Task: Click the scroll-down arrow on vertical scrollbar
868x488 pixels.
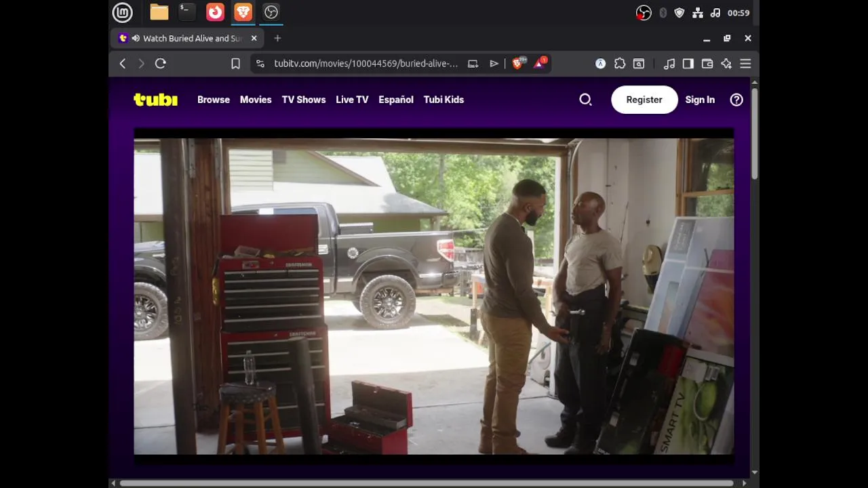Action: click(754, 473)
